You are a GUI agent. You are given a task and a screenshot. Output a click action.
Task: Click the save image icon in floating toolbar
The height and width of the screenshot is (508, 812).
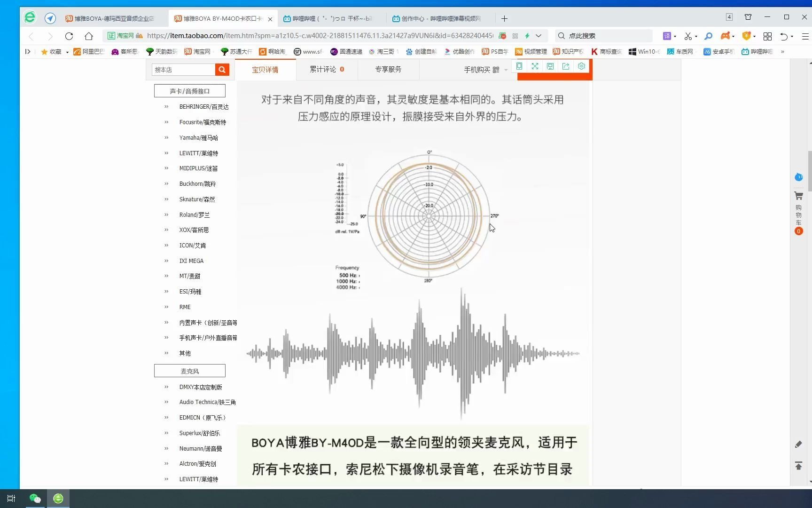point(550,66)
